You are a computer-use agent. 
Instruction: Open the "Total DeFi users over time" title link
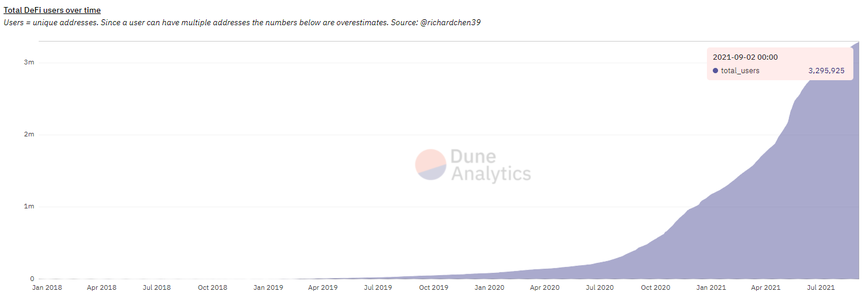52,10
